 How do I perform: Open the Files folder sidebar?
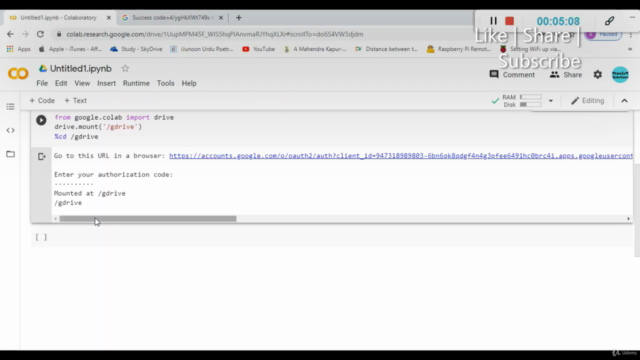10,154
